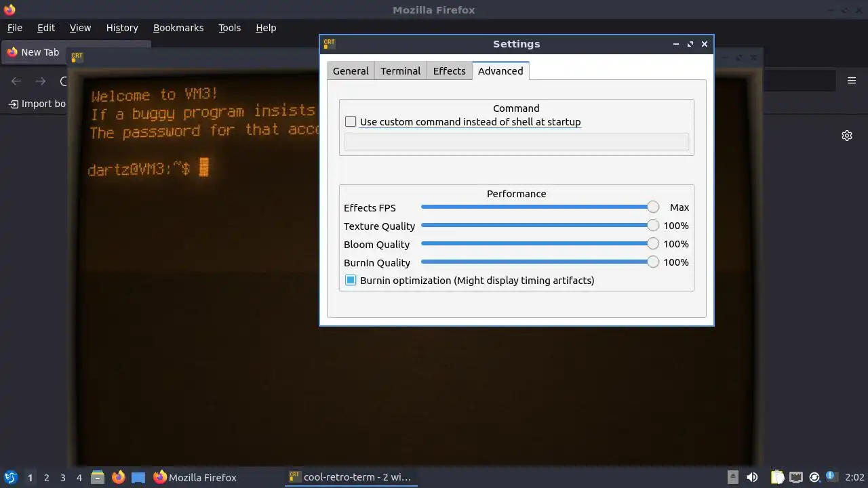
Task: Adjust the Texture Quality slider handle
Action: click(x=653, y=226)
